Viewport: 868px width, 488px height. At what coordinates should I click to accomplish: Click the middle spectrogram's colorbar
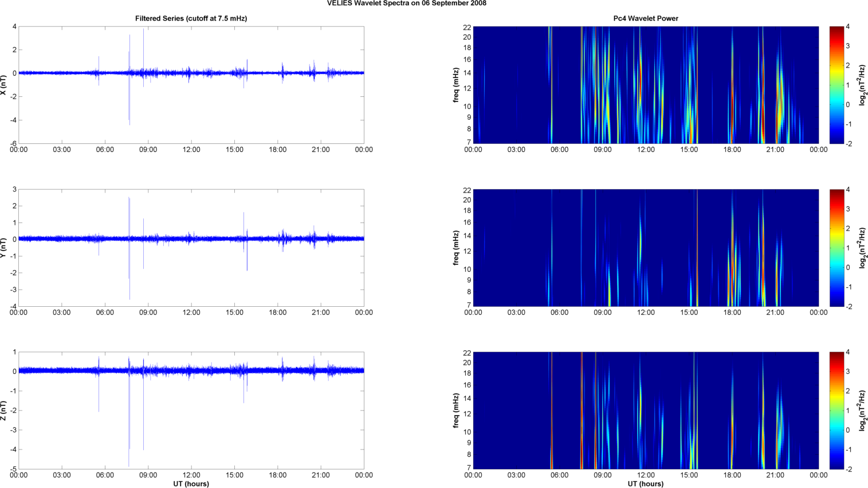point(836,248)
